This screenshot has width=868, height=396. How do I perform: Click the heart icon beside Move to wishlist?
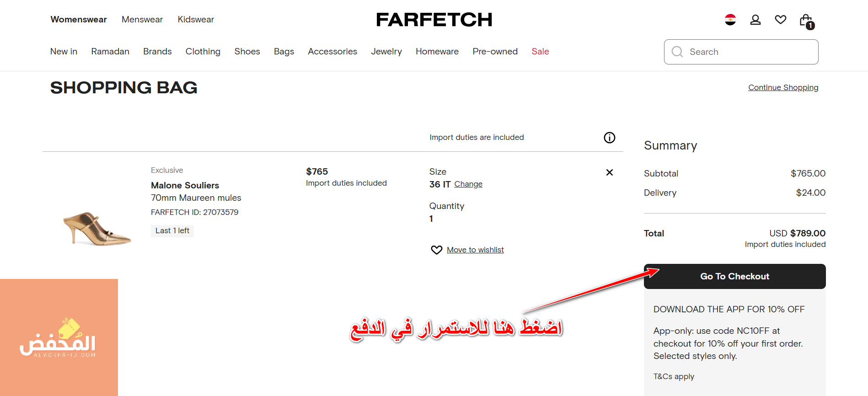point(436,250)
